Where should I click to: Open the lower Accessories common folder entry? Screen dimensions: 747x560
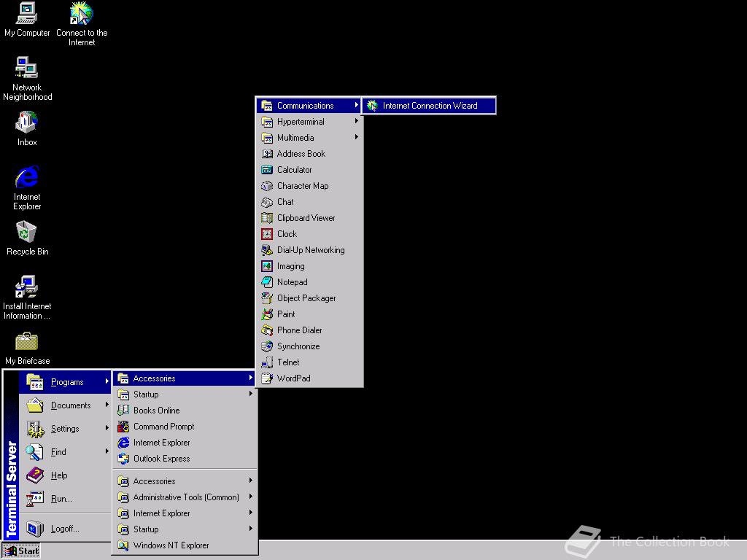click(185, 481)
